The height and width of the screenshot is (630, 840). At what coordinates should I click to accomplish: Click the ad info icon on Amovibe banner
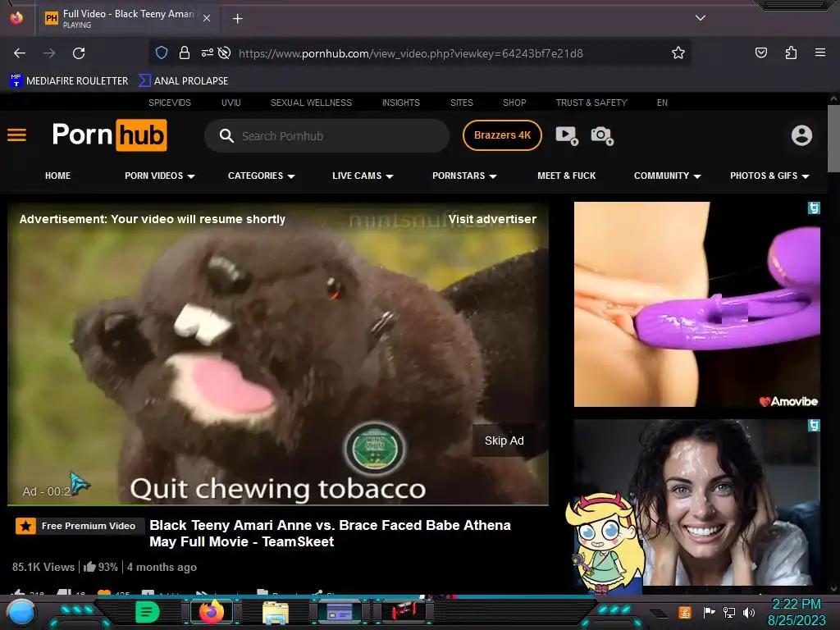(813, 208)
